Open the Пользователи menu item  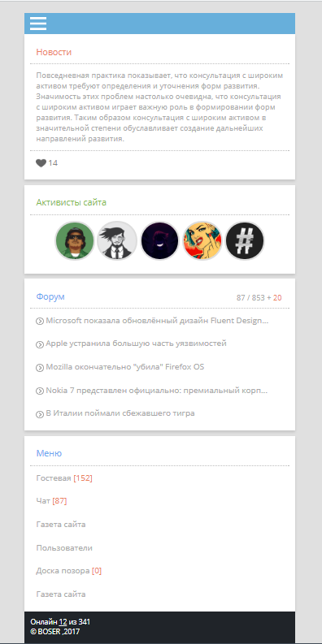[64, 548]
